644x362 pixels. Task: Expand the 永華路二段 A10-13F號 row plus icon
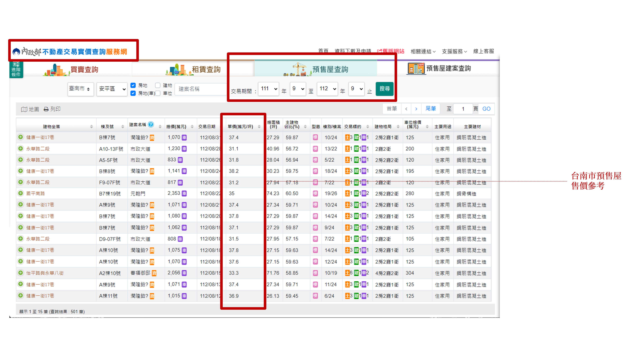(x=21, y=148)
